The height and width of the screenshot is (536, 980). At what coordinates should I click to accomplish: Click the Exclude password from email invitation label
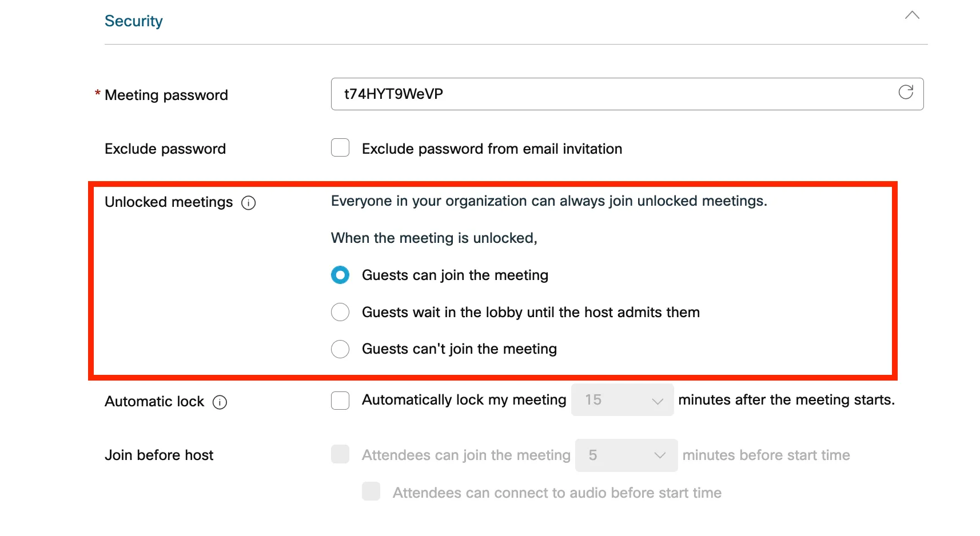492,149
